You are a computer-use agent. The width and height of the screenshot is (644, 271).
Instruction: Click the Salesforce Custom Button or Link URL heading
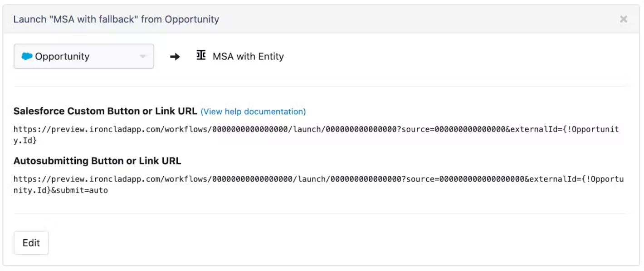105,111
